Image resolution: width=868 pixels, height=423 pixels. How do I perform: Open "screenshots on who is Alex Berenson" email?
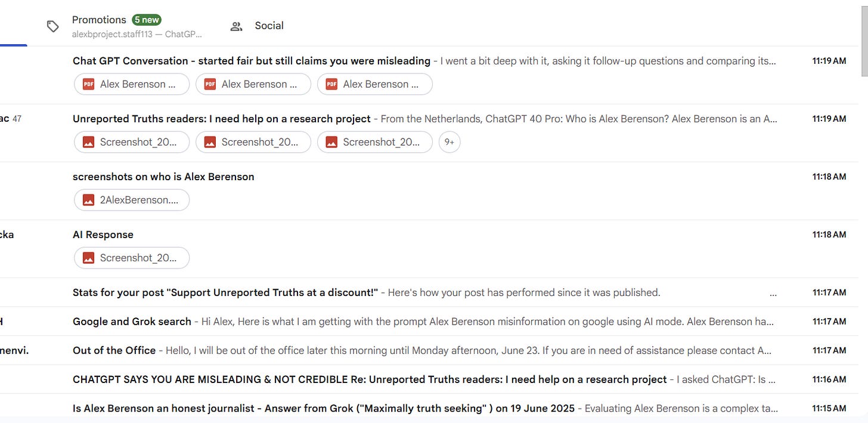[163, 177]
